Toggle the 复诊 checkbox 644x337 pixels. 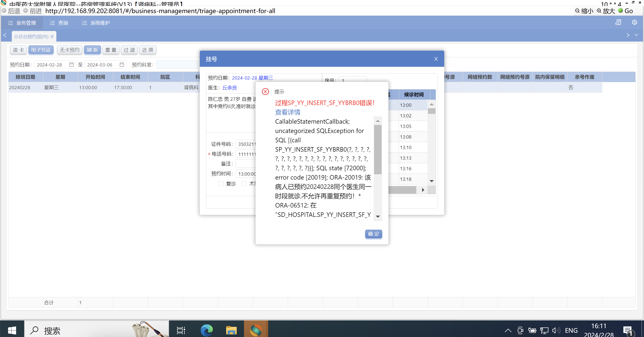click(x=221, y=184)
